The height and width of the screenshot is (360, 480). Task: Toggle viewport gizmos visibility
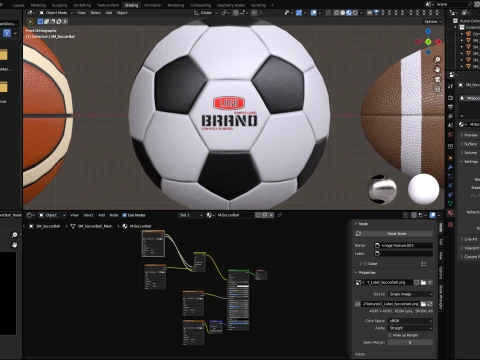pos(299,13)
